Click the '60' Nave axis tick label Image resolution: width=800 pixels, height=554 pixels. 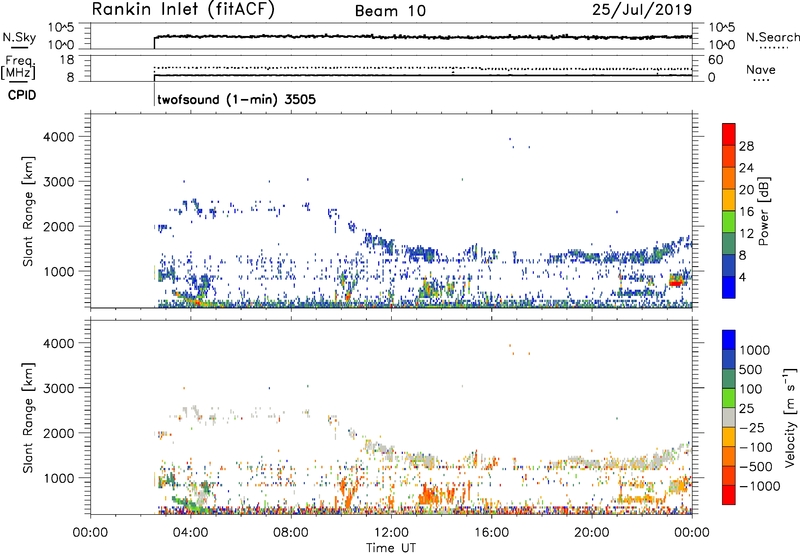715,60
